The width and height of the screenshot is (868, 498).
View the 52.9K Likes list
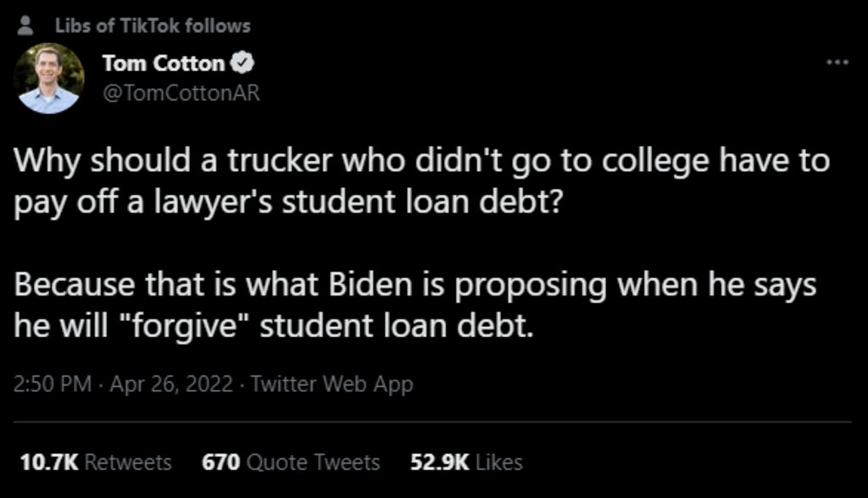click(466, 462)
